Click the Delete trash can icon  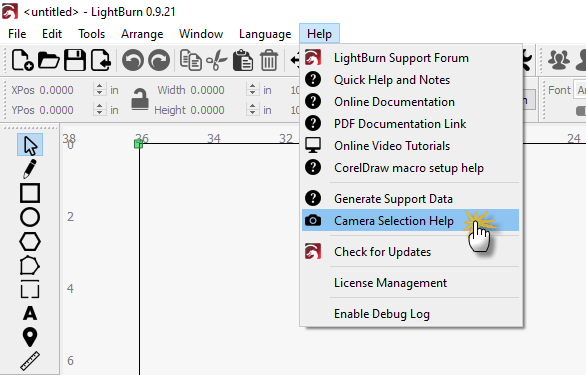pyautogui.click(x=269, y=60)
